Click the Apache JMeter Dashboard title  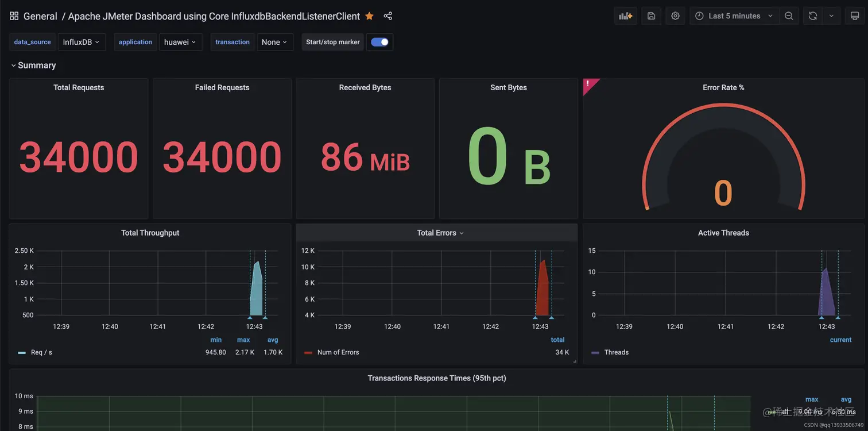pos(214,16)
